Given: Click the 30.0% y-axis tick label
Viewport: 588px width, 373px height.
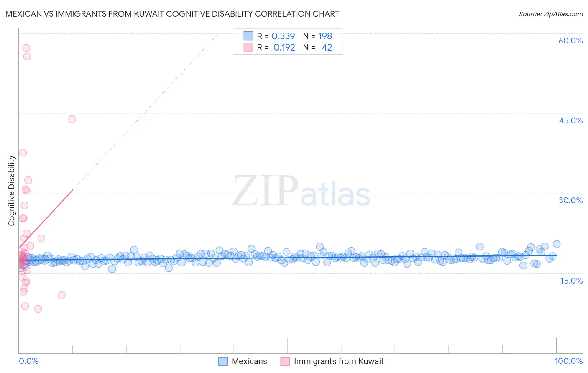Looking at the screenshot, I should (x=570, y=200).
